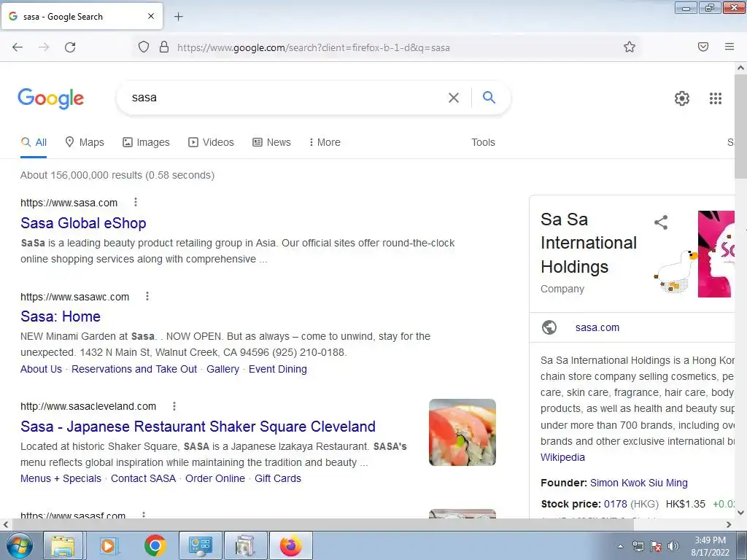Open options for sasa.com result
747x560 pixels.
click(136, 203)
